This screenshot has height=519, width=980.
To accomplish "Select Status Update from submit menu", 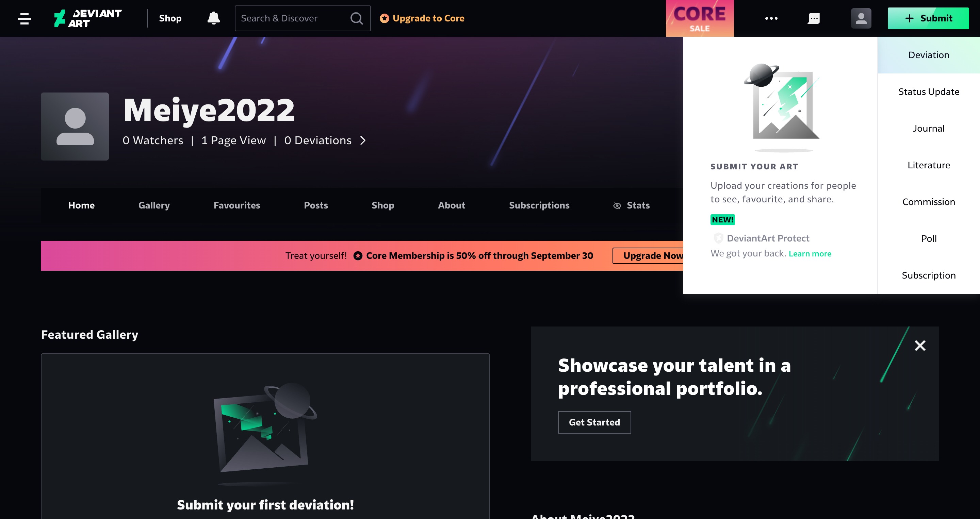I will [x=929, y=91].
